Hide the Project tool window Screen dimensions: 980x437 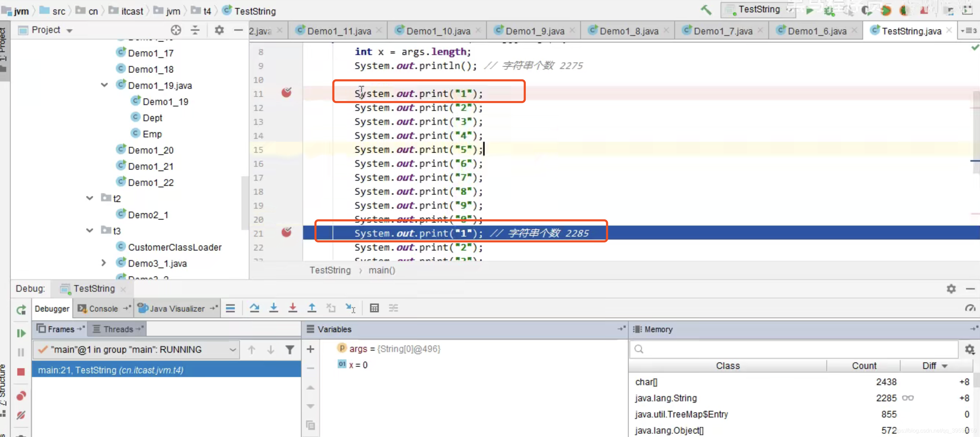click(238, 30)
